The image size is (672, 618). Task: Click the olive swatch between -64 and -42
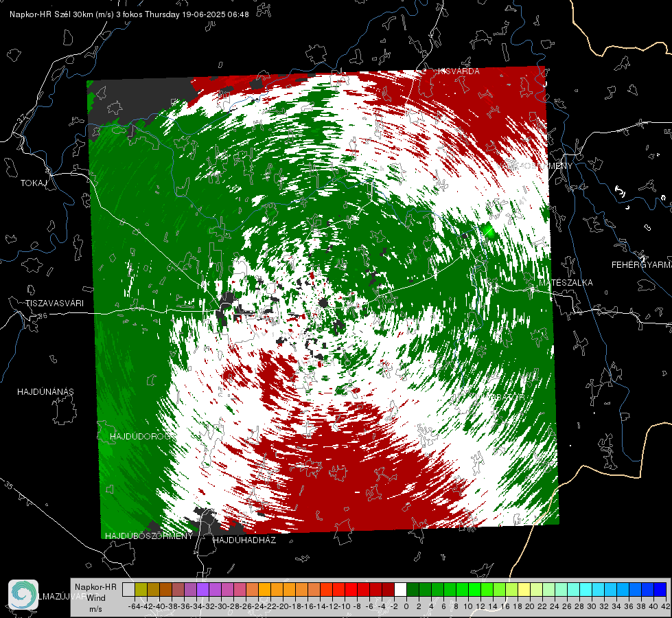[x=141, y=589]
